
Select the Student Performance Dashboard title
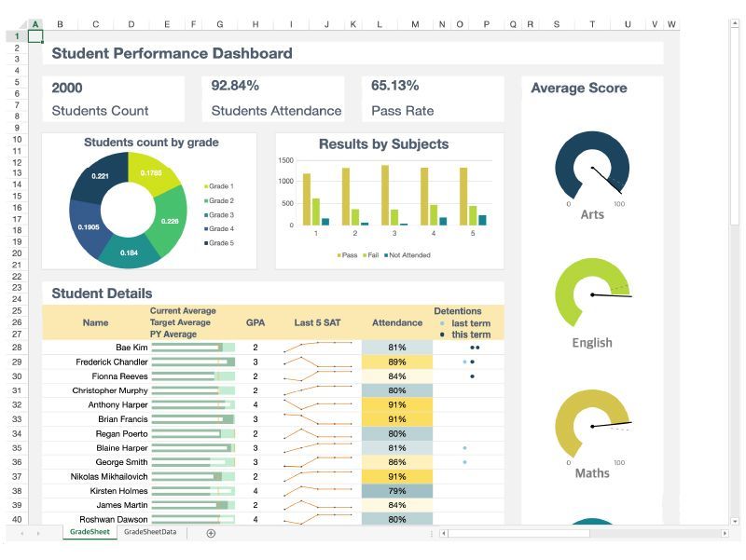tap(172, 53)
